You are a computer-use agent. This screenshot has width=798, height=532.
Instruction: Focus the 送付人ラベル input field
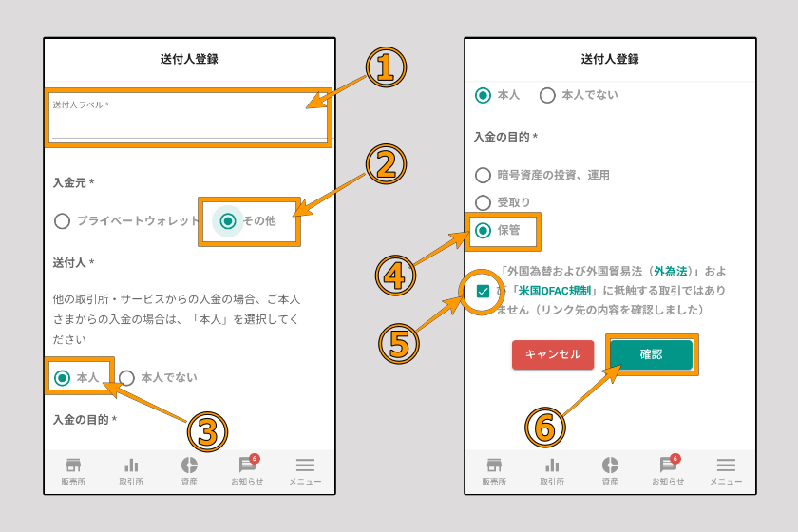click(x=189, y=118)
